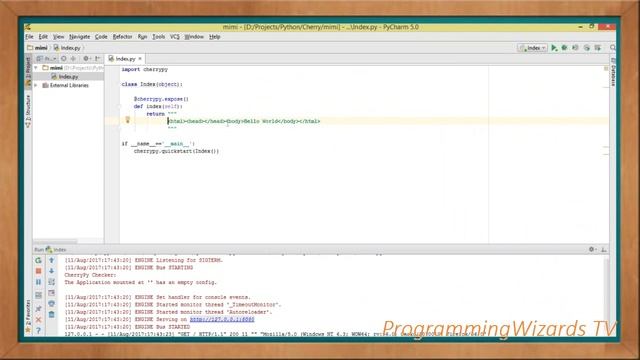Run with coverage from the top toolbar
The image size is (640, 360).
pyautogui.click(x=575, y=48)
